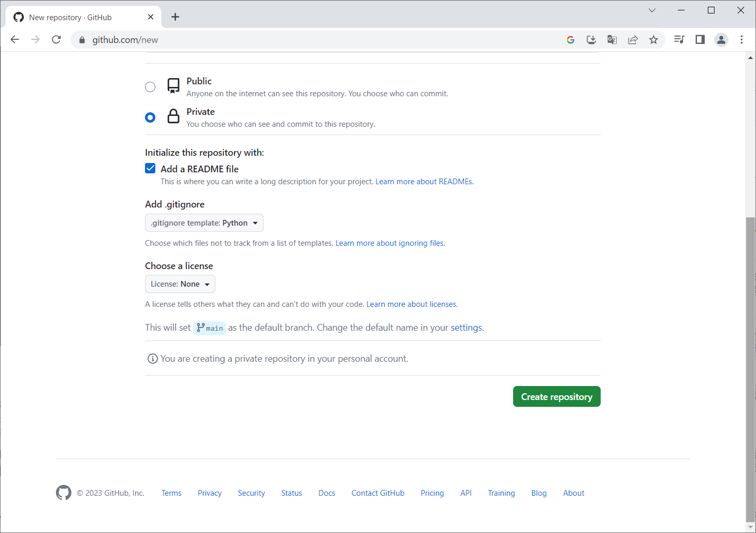Click the share page icon in address bar
This screenshot has width=756, height=533.
coord(633,40)
